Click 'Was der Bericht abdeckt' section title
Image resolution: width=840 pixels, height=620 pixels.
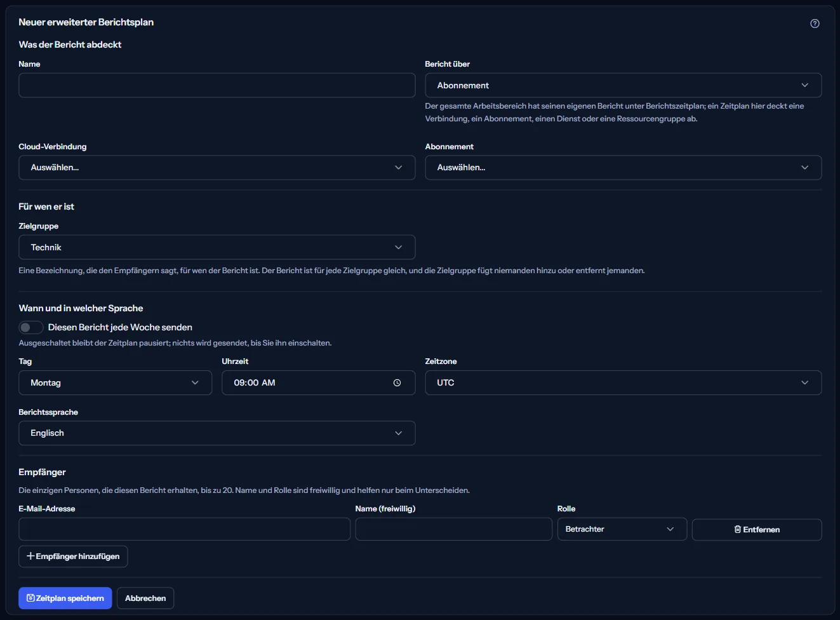(70, 44)
